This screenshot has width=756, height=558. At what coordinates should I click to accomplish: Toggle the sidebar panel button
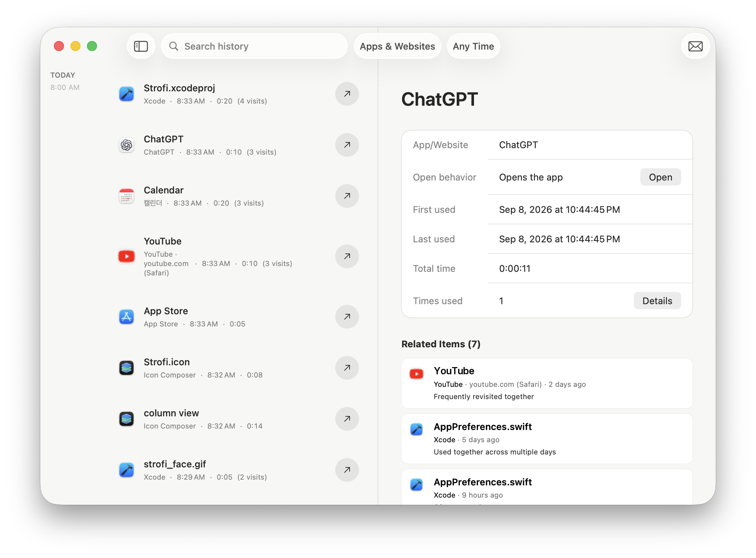tap(141, 46)
